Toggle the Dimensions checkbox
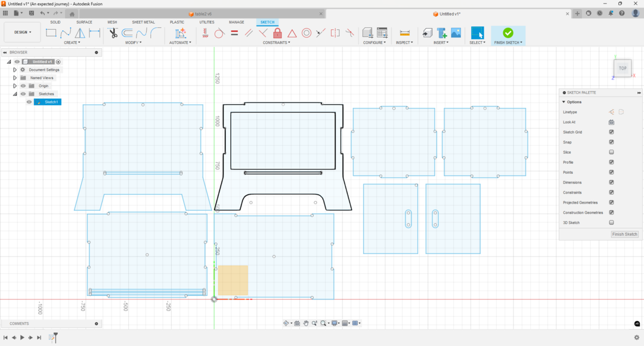The height and width of the screenshot is (346, 644). pyautogui.click(x=611, y=182)
